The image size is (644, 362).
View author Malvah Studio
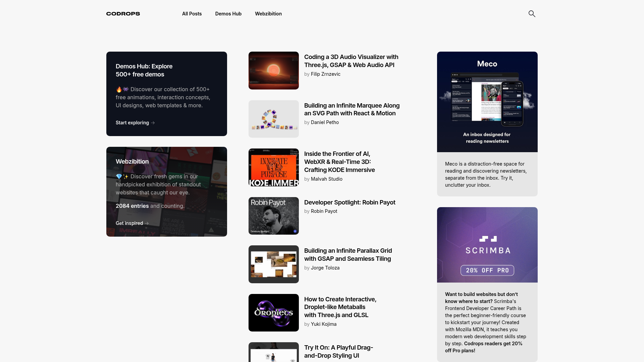(x=327, y=179)
